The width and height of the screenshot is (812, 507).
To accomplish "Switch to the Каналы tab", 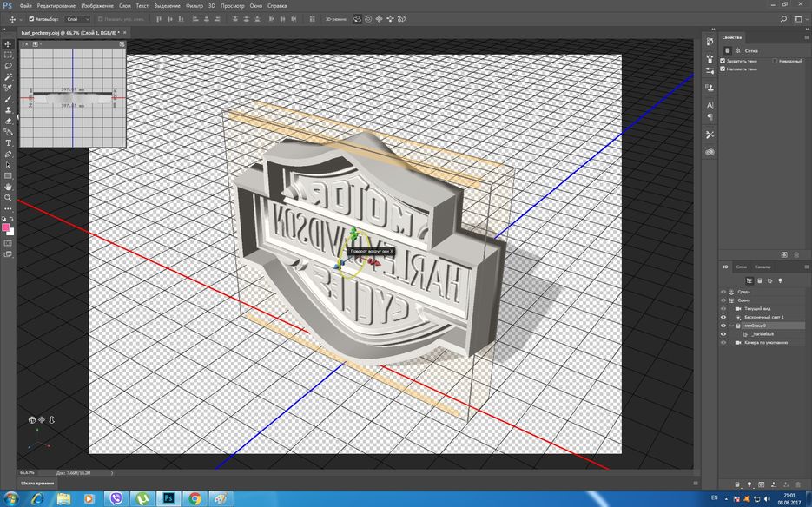I will tap(762, 267).
